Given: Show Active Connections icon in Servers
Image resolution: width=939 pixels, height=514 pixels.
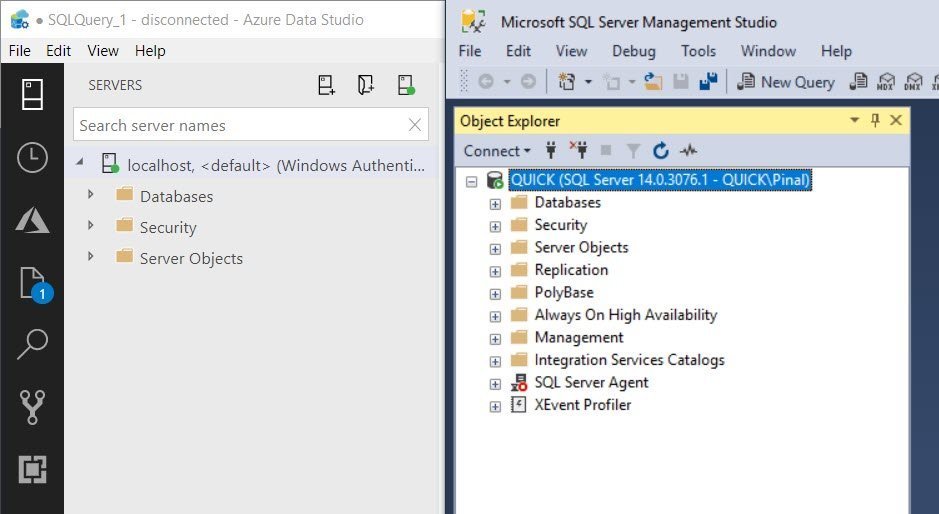Looking at the screenshot, I should 406,85.
